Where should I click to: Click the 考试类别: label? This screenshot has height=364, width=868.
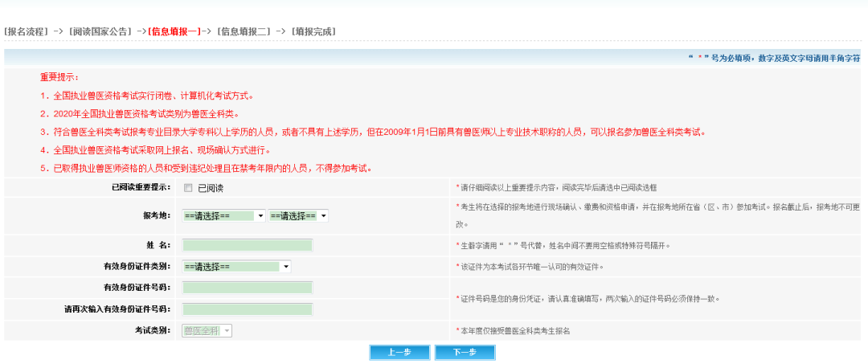click(x=153, y=331)
